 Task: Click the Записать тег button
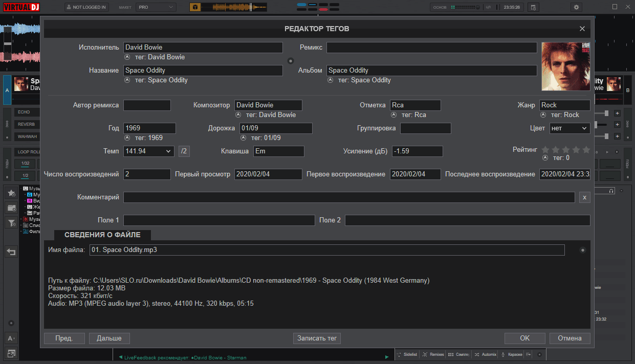[x=317, y=338]
